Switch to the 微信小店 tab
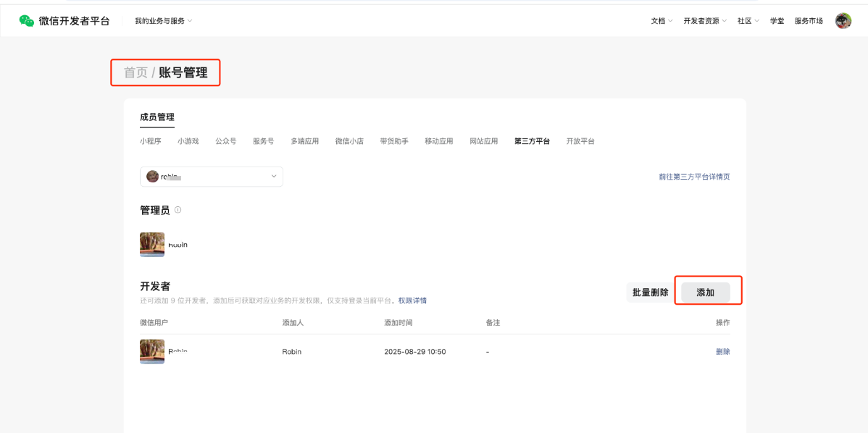Viewport: 868px width, 433px height. [349, 141]
